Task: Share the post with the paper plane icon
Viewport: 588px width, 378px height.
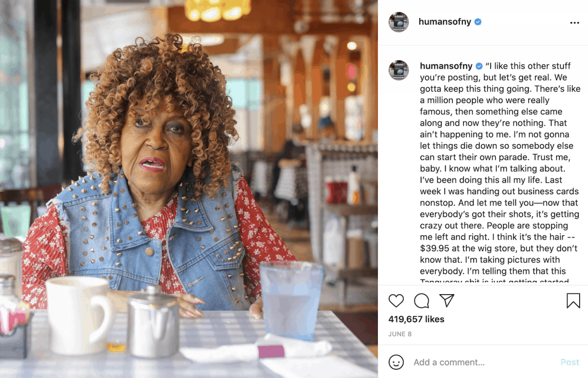Action: pyautogui.click(x=446, y=301)
